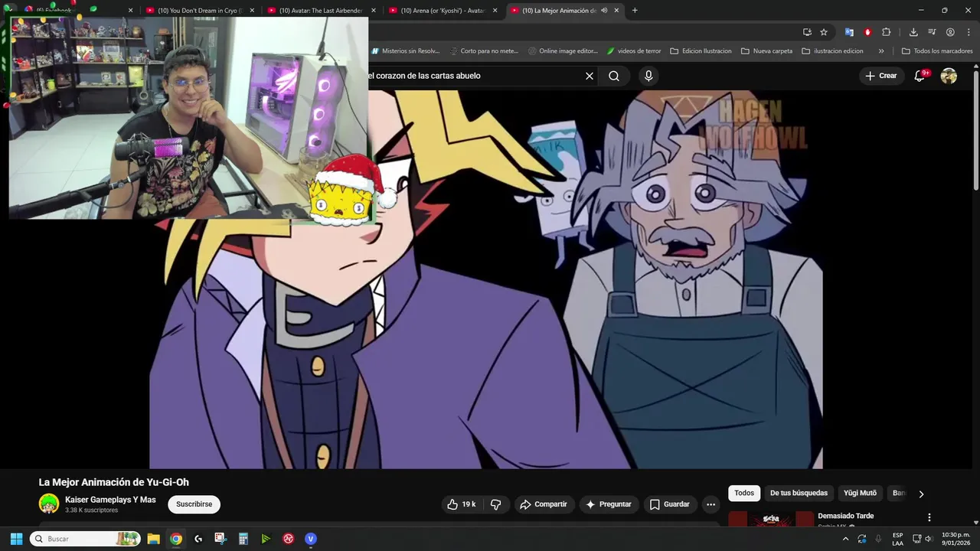Open the Windows Start menu
This screenshot has width=980, height=551.
click(16, 539)
